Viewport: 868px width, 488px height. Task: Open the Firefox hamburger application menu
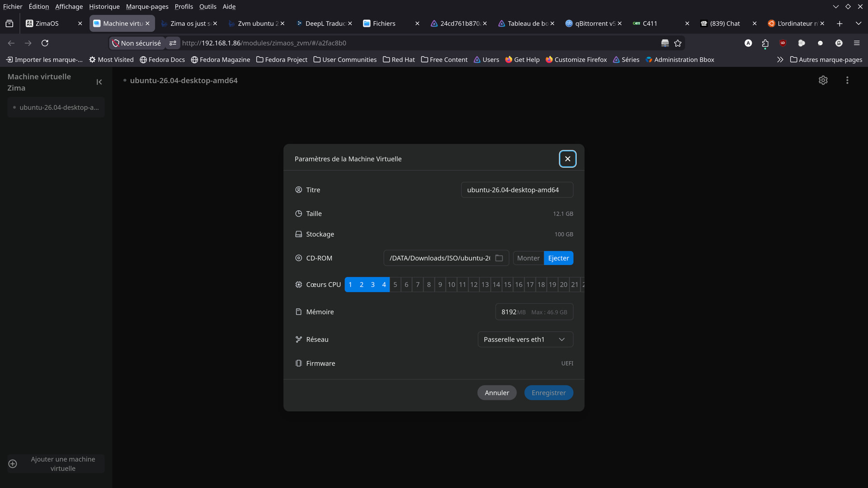(857, 43)
